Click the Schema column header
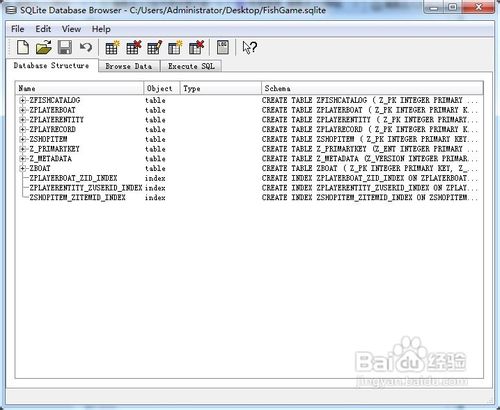 [x=372, y=88]
